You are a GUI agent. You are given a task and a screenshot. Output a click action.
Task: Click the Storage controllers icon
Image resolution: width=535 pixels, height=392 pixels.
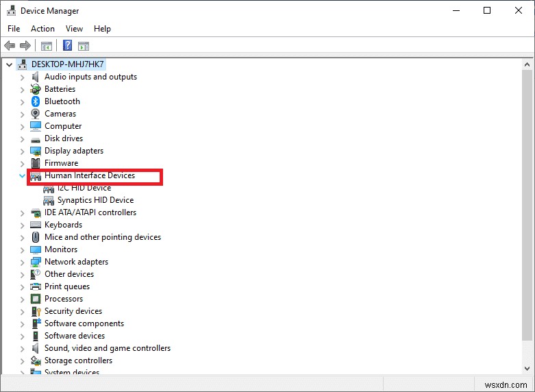click(x=36, y=360)
